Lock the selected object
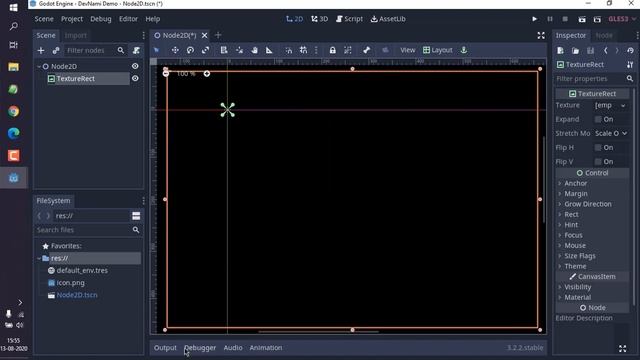This screenshot has width=640, height=360. [333, 50]
